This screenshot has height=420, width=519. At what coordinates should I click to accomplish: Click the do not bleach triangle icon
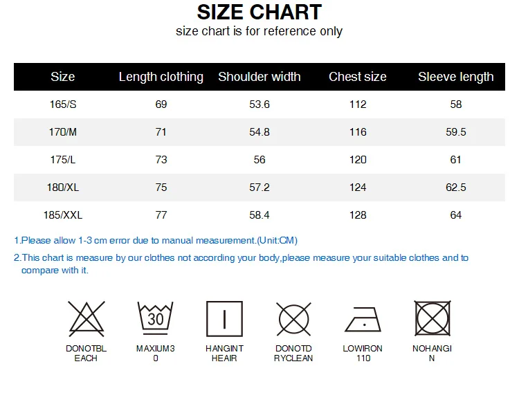click(86, 319)
